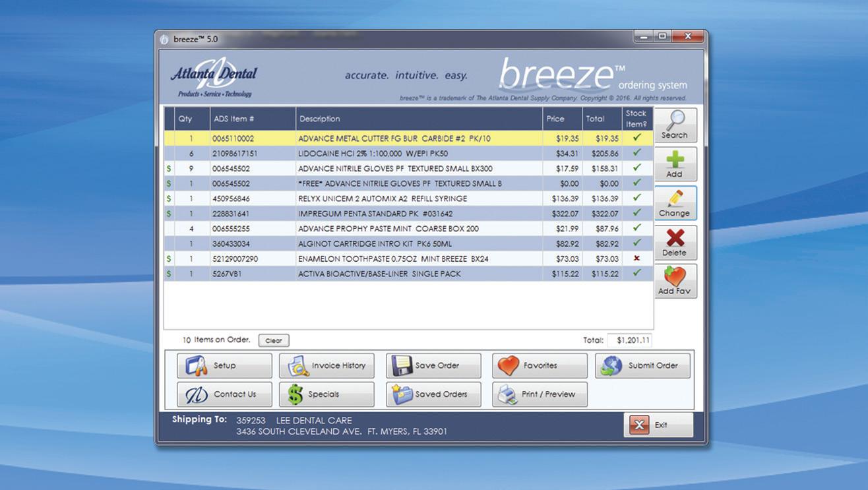Select the RELYX UNICEM 2 AUTOMIX row

click(408, 199)
